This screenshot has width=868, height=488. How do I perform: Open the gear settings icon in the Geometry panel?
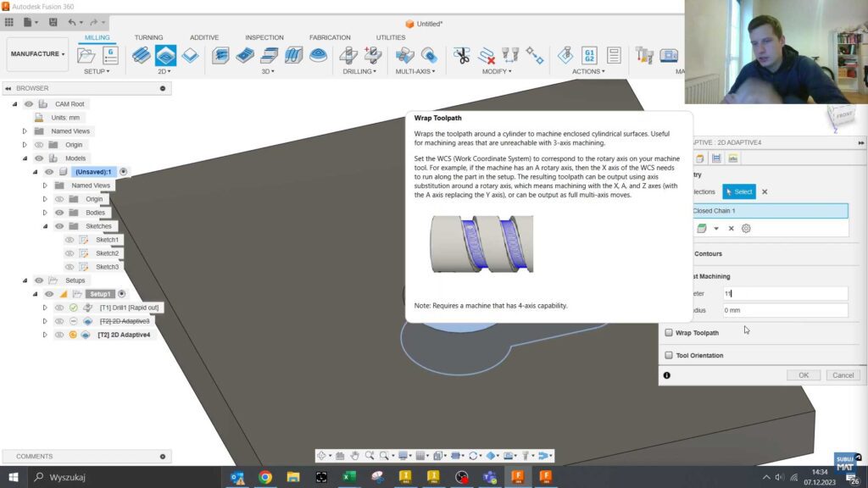pyautogui.click(x=745, y=229)
